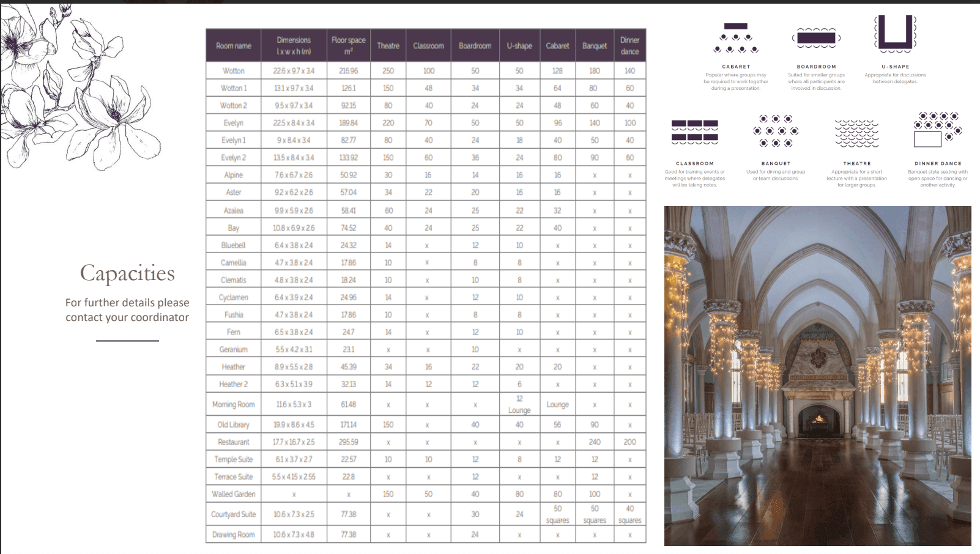This screenshot has width=980, height=554.
Task: Select the Floor space m² header
Action: 348,46
